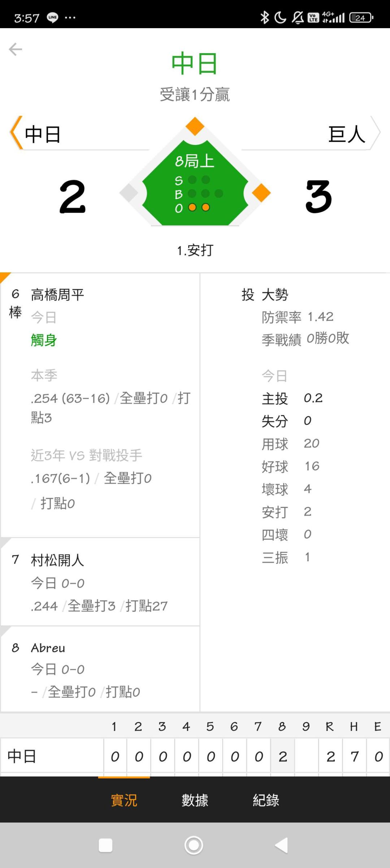This screenshot has height=868, width=390.
Task: Tap the 中日 scoreboard row label
Action: pos(22,756)
